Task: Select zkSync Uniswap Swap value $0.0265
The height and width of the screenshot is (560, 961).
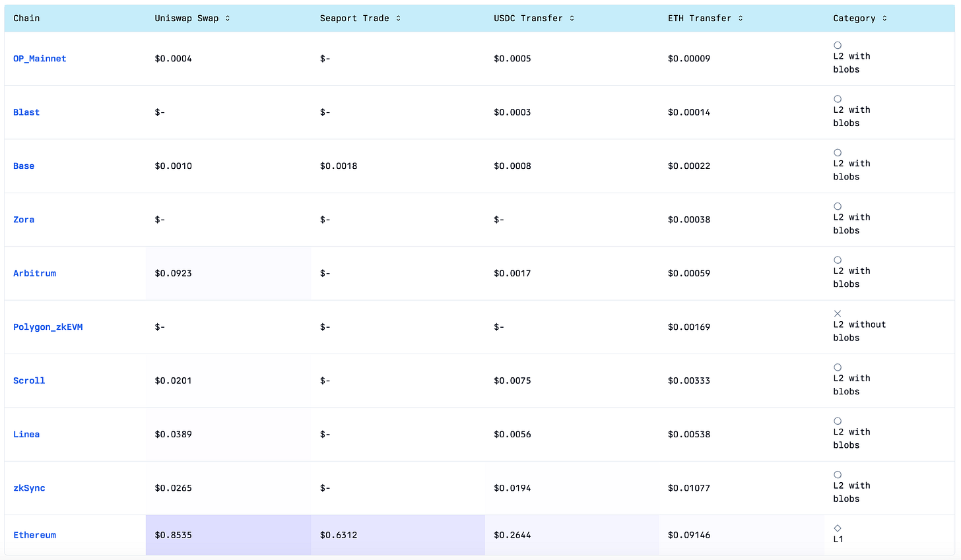Action: pos(174,488)
